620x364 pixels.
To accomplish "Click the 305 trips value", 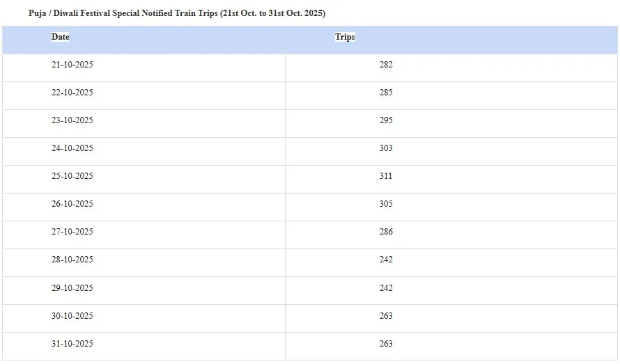I will (x=386, y=204).
